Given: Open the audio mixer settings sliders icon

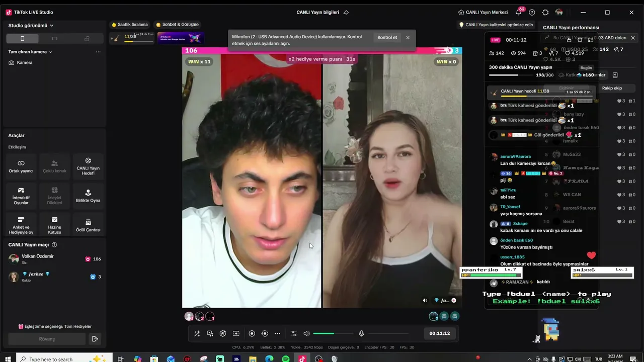Looking at the screenshot, I should 294,333.
